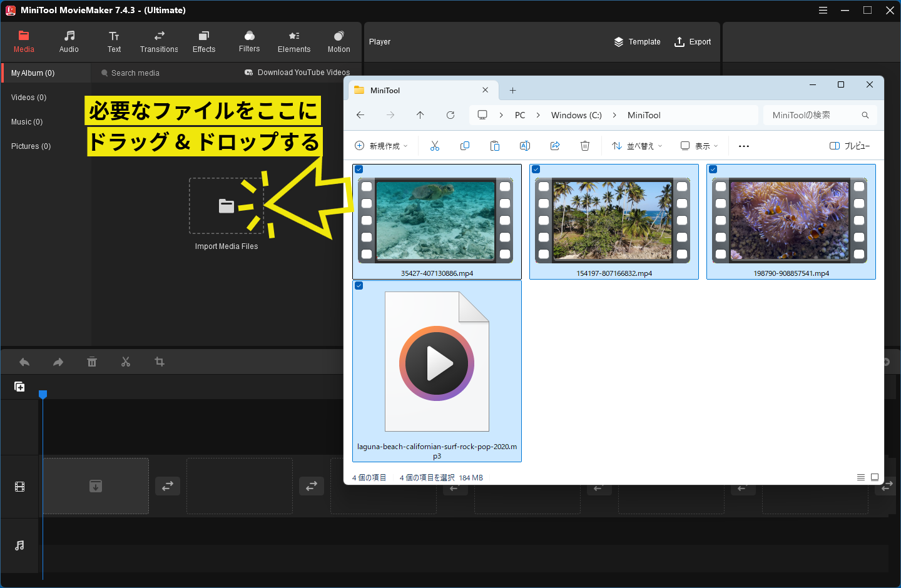Click the Copy icon in Explorer
The width and height of the screenshot is (901, 588).
pyautogui.click(x=465, y=146)
